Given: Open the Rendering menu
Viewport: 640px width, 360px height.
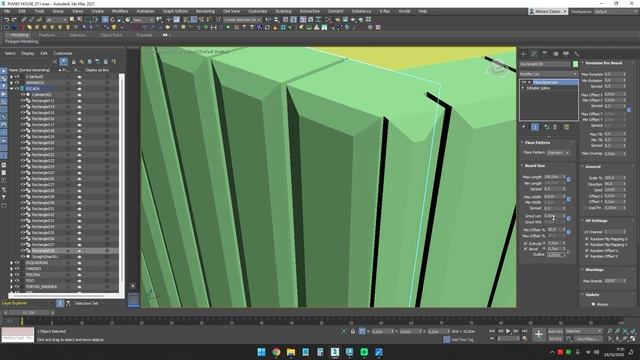Looking at the screenshot, I should (205, 11).
